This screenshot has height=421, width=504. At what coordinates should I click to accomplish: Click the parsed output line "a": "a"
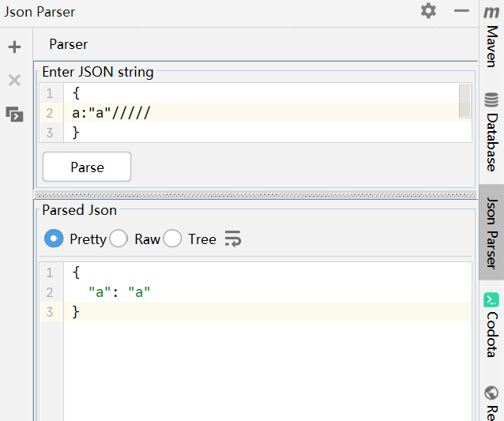point(119,292)
